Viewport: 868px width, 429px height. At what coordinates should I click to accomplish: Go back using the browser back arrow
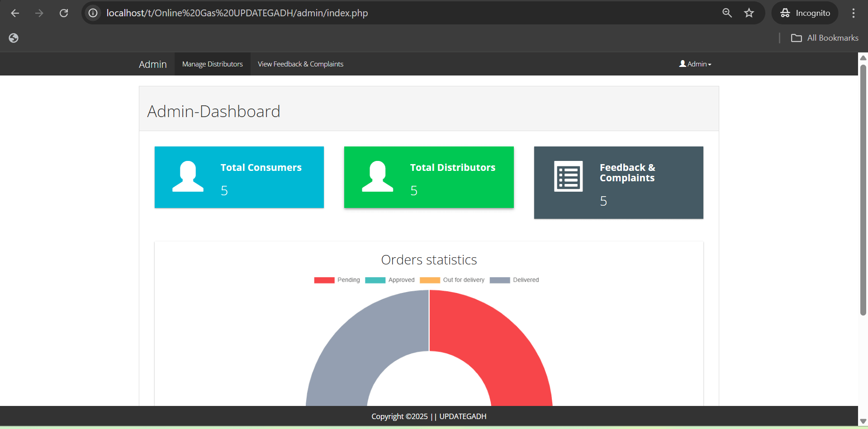pos(15,13)
